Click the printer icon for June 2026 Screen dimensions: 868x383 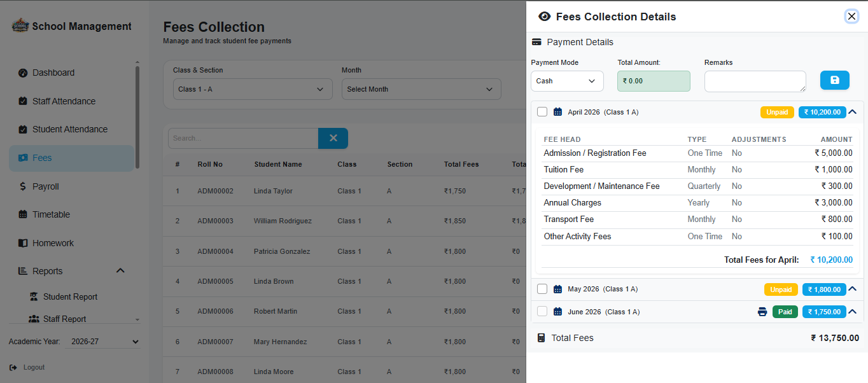762,312
